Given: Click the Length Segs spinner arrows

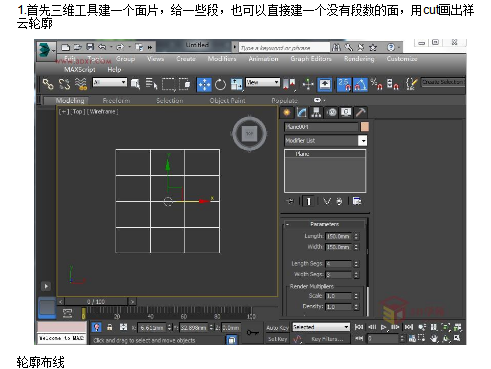Looking at the screenshot, I should coord(356,264).
